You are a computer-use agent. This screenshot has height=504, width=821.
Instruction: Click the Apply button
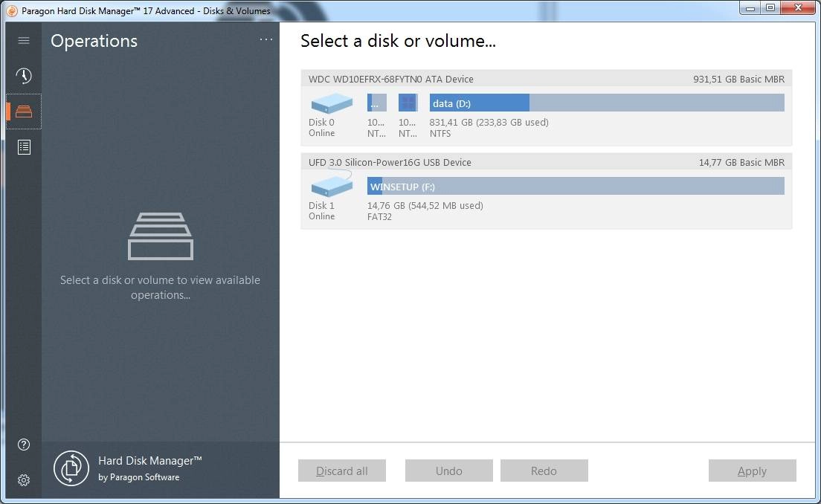click(x=753, y=471)
